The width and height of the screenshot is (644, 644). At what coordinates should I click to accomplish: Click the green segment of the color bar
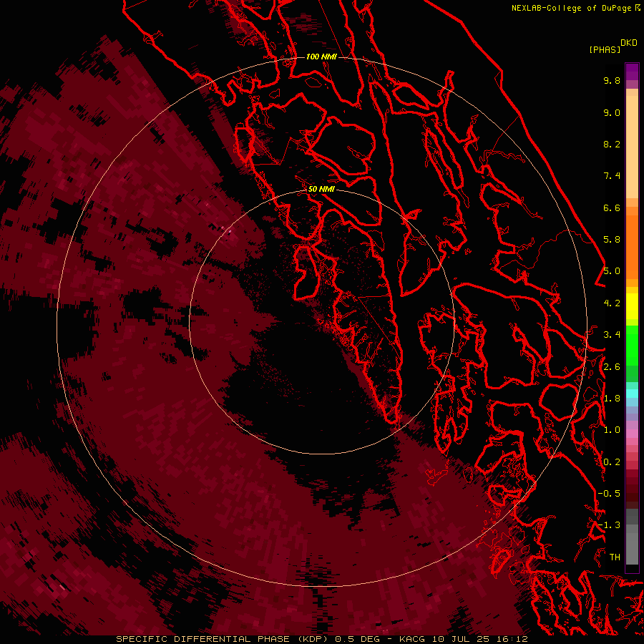pos(632,345)
